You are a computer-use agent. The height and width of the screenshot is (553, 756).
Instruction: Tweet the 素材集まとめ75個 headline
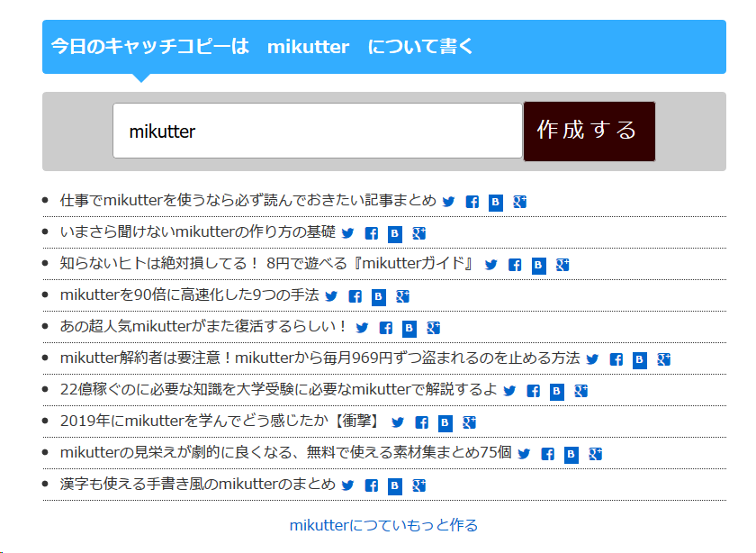tap(524, 455)
